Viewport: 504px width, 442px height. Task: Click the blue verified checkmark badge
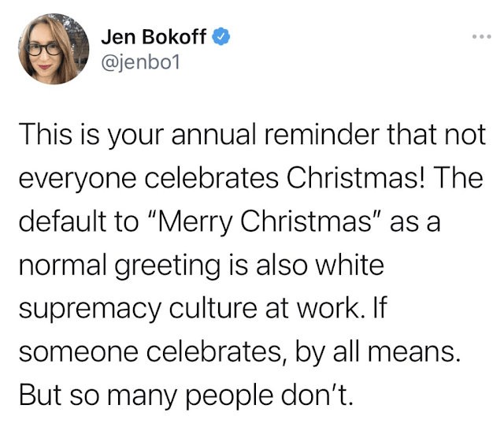coord(224,36)
